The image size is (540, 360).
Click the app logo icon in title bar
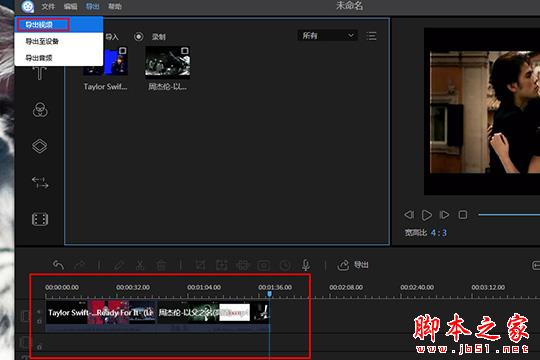pyautogui.click(x=27, y=6)
